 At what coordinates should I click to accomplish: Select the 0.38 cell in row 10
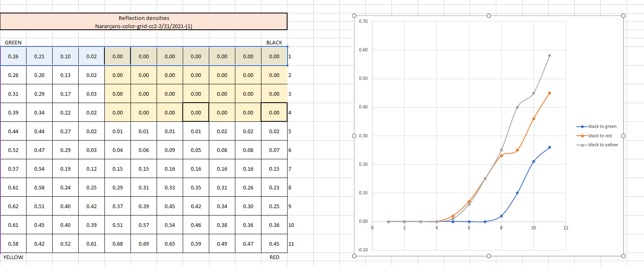222,225
